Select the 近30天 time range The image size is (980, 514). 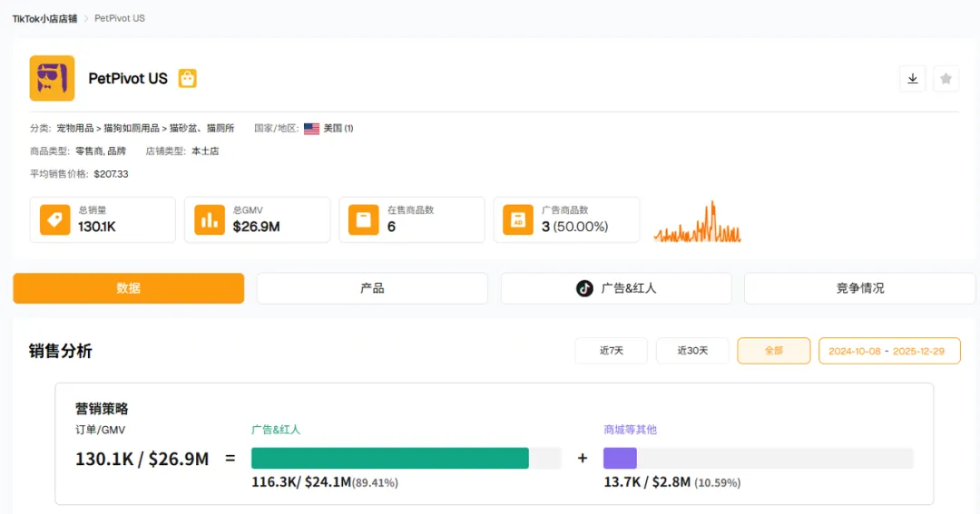tap(692, 351)
